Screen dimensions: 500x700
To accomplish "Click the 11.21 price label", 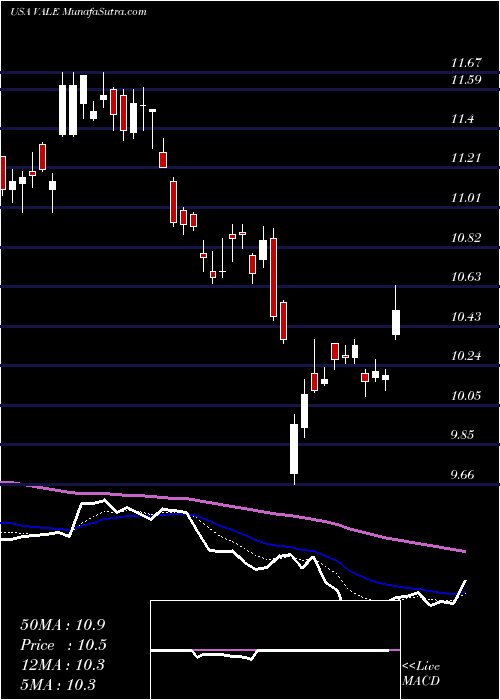I will pyautogui.click(x=466, y=158).
